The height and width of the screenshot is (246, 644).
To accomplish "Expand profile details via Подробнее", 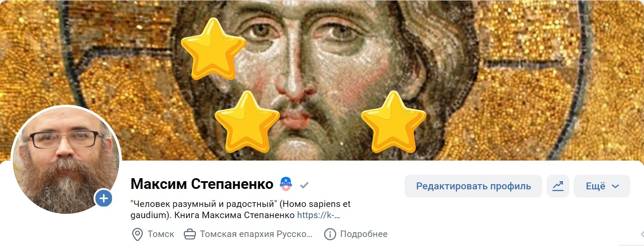I will pos(364,234).
